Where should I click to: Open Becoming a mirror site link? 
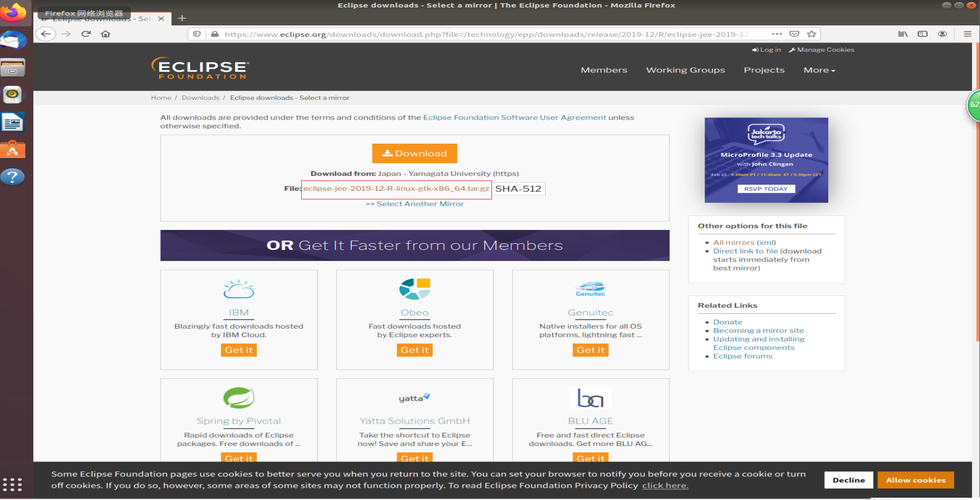click(759, 331)
